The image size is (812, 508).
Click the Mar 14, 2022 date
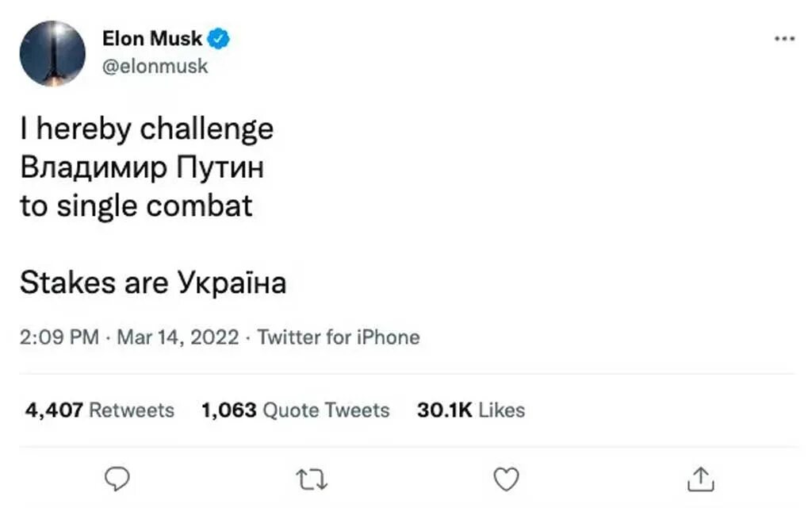[x=178, y=337]
